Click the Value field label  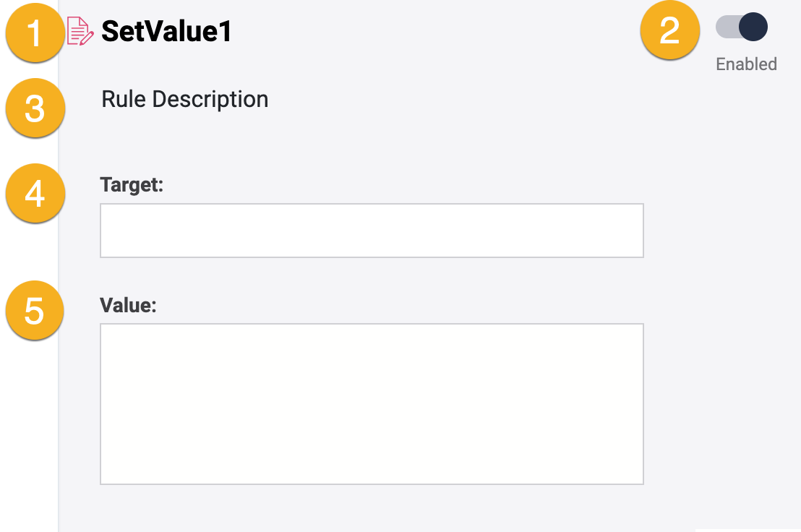127,305
